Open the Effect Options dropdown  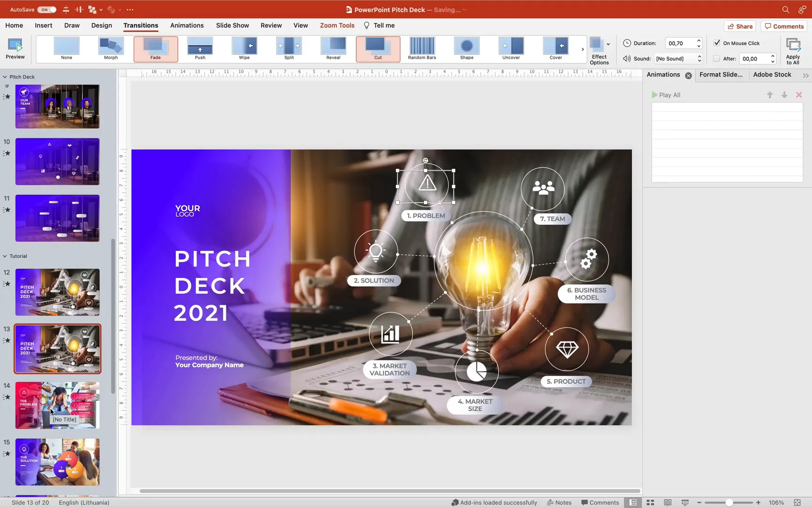coord(600,49)
